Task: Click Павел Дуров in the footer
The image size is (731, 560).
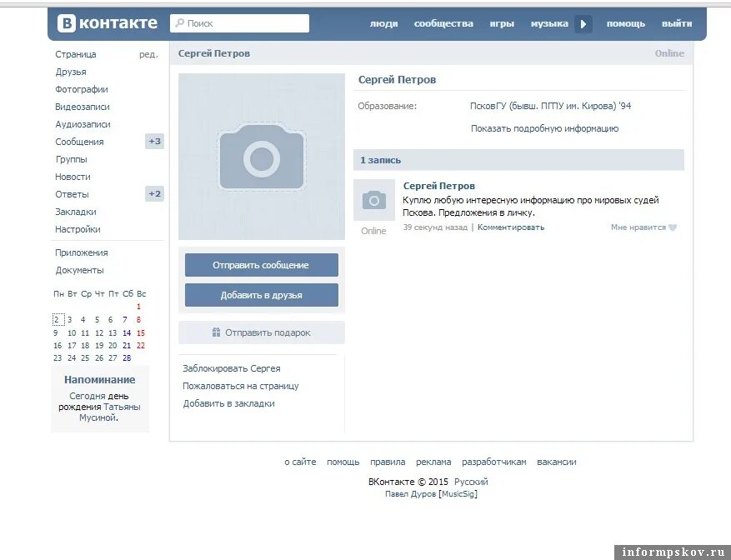Action: click(x=410, y=494)
